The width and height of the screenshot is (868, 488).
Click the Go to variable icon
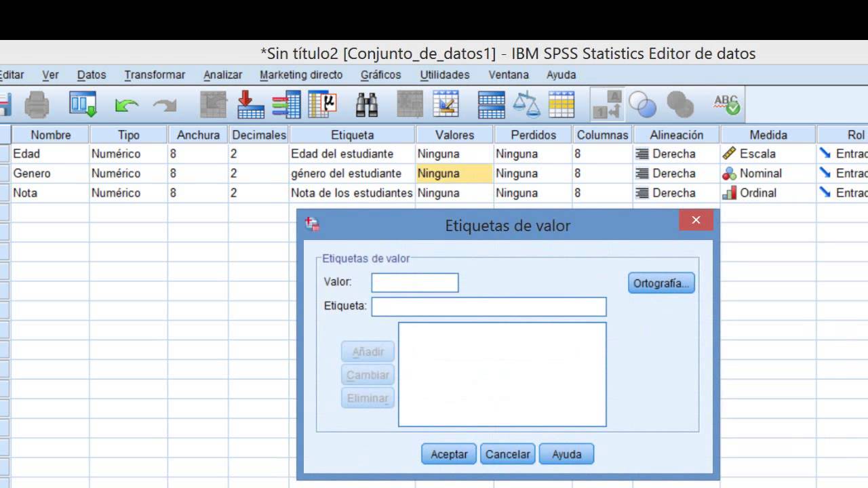coord(251,105)
